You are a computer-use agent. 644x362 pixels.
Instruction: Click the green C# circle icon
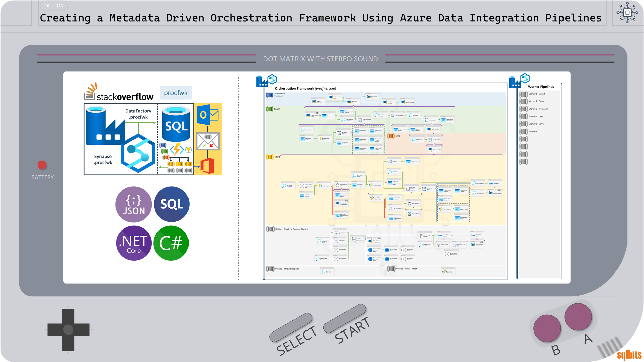[171, 243]
